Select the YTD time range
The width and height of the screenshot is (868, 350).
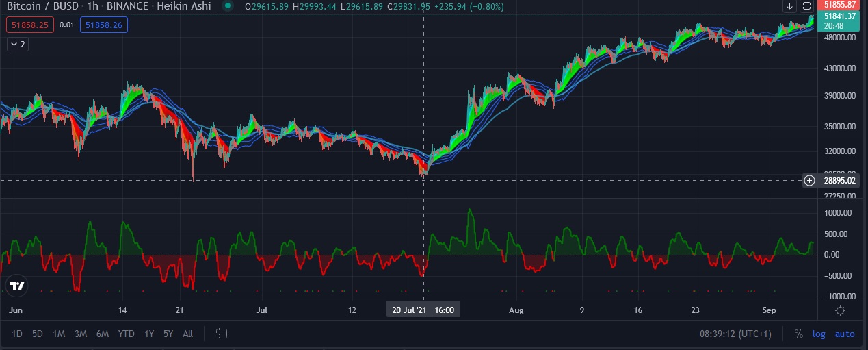coord(126,334)
